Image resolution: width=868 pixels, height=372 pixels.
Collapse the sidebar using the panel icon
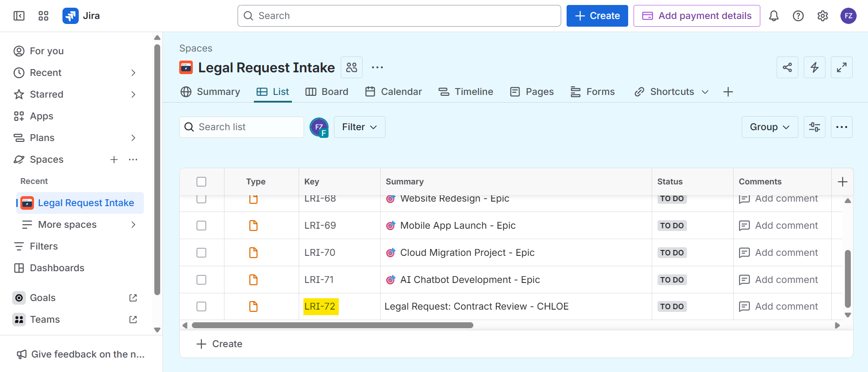pyautogui.click(x=19, y=16)
